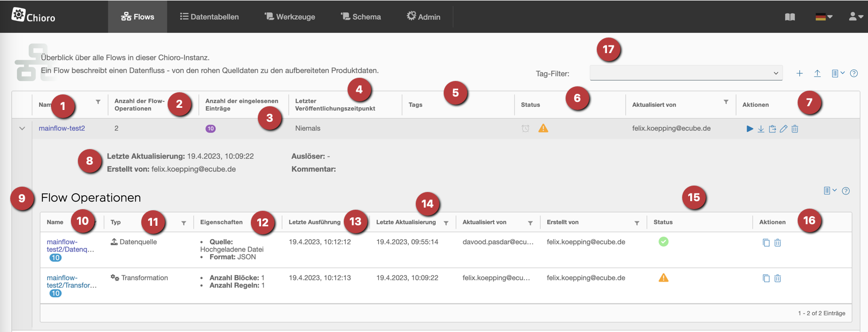Viewport: 868px width, 332px height.
Task: Collapse the mainflow-test2 row chevron
Action: (x=22, y=129)
